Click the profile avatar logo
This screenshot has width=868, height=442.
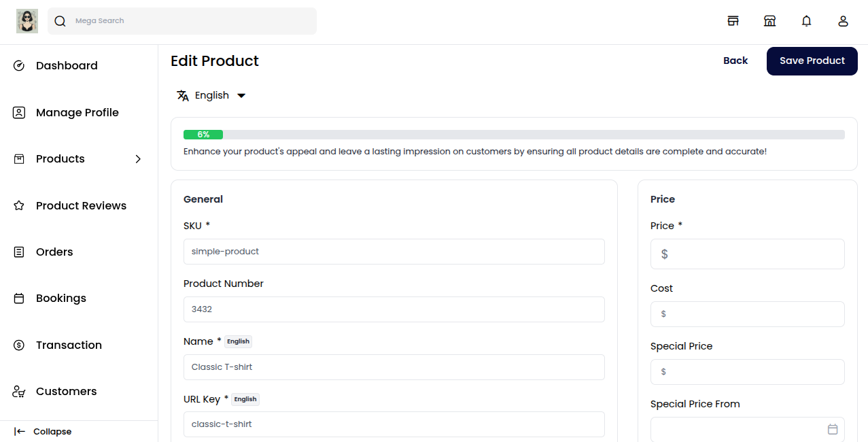(x=27, y=21)
